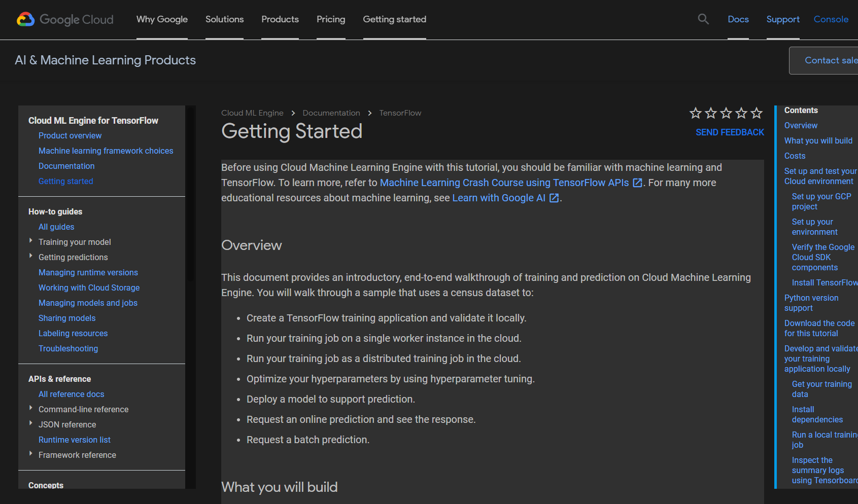Screen dimensions: 858x504
Task: Open Getting started menu item
Action: [x=394, y=19]
